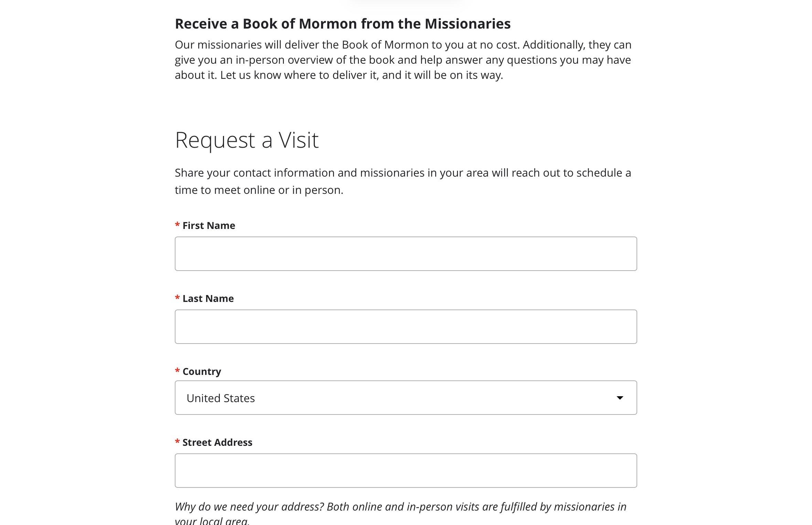The height and width of the screenshot is (525, 812).
Task: Open the Country dropdown
Action: click(x=406, y=398)
